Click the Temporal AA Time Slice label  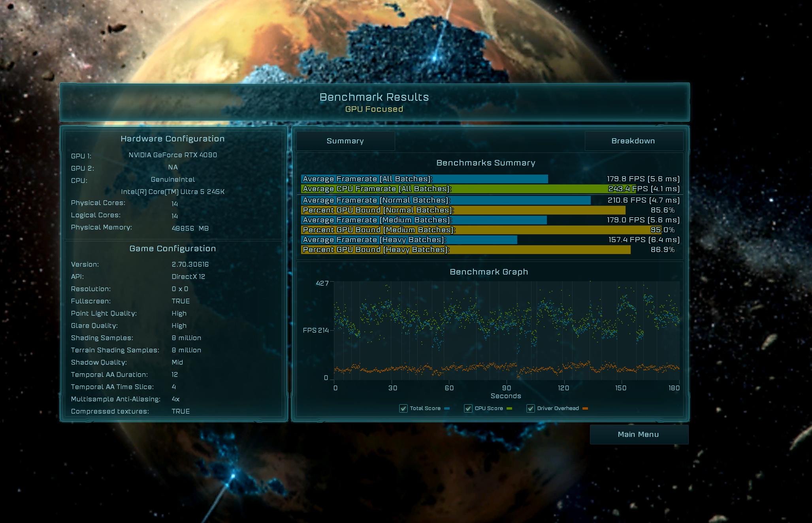tap(112, 387)
